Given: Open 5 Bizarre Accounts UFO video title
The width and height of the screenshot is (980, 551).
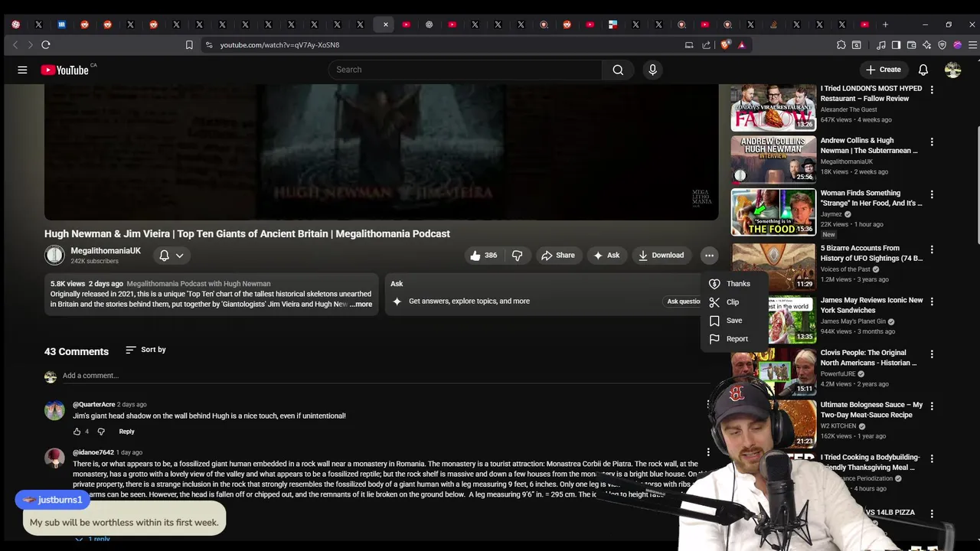Looking at the screenshot, I should click(871, 253).
